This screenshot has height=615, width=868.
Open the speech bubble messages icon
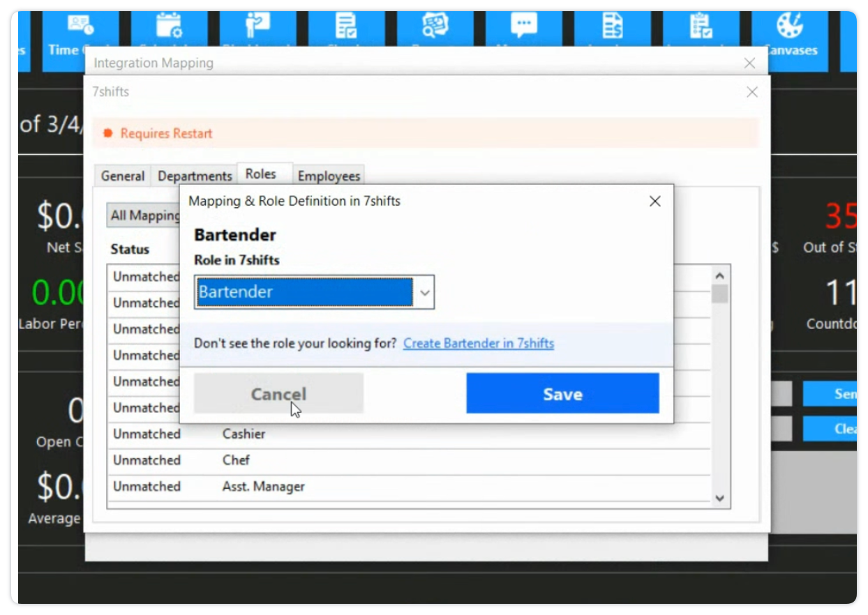pyautogui.click(x=523, y=26)
